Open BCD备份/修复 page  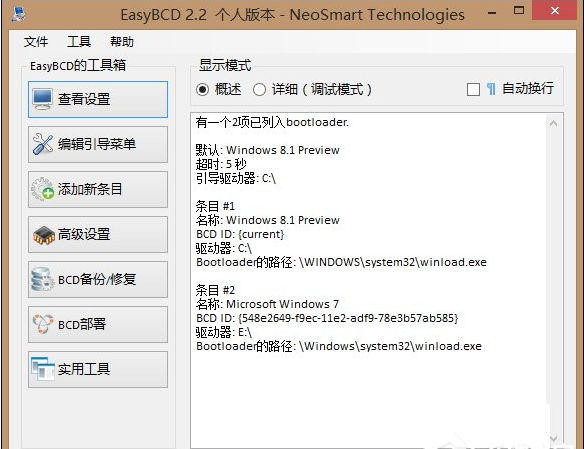(x=98, y=280)
